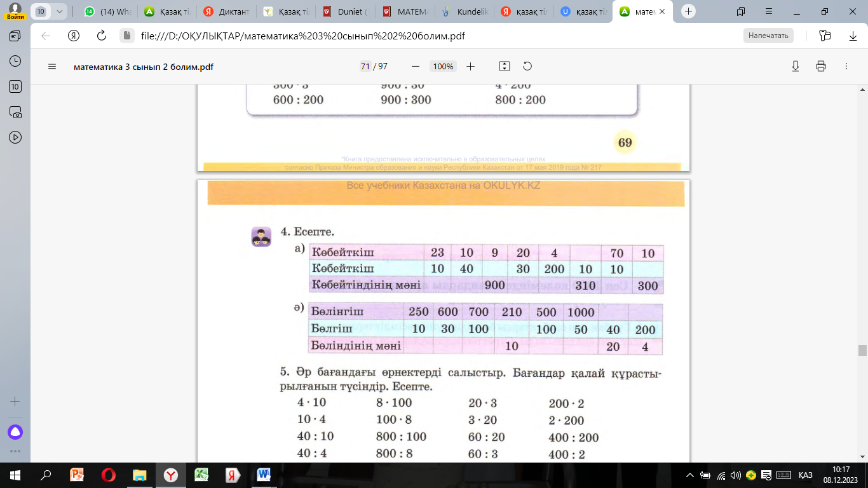
Task: Open Windows taskbar search
Action: [46, 475]
